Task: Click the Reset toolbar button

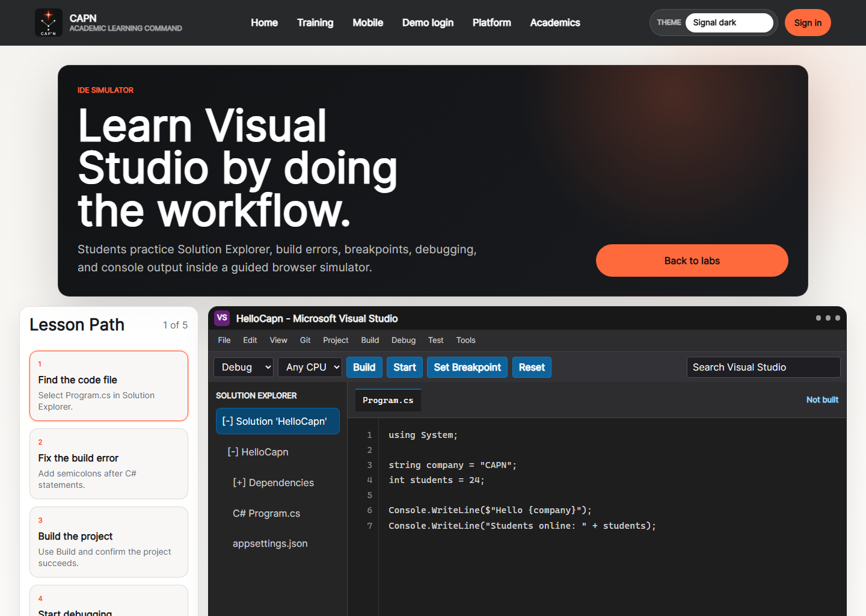Action: pos(532,367)
